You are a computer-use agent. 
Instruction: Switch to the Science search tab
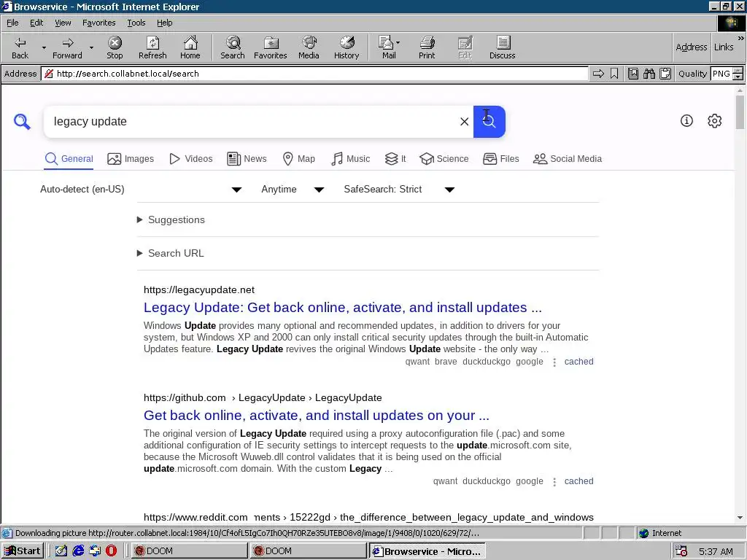(x=444, y=158)
